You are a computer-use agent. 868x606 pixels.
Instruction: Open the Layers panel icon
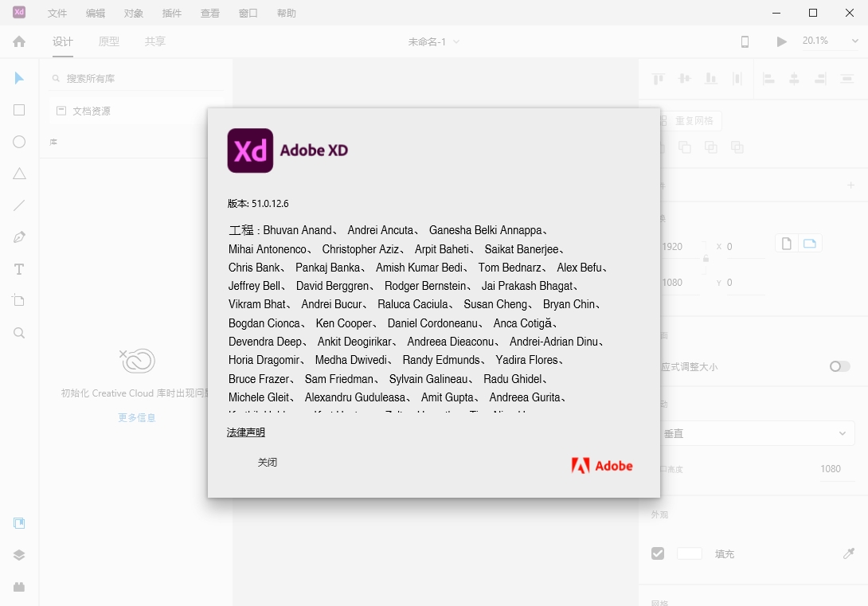pos(19,555)
